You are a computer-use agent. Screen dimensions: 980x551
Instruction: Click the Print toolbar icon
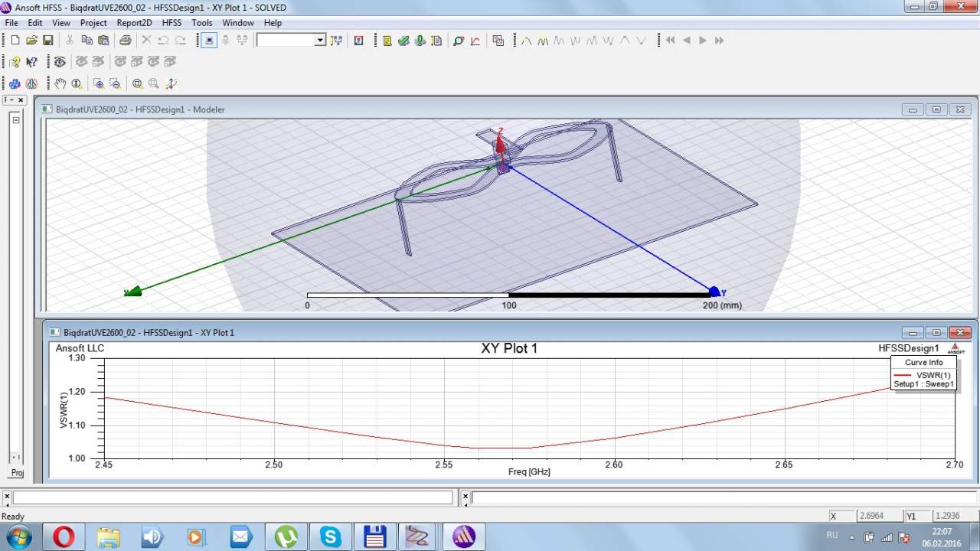125,41
